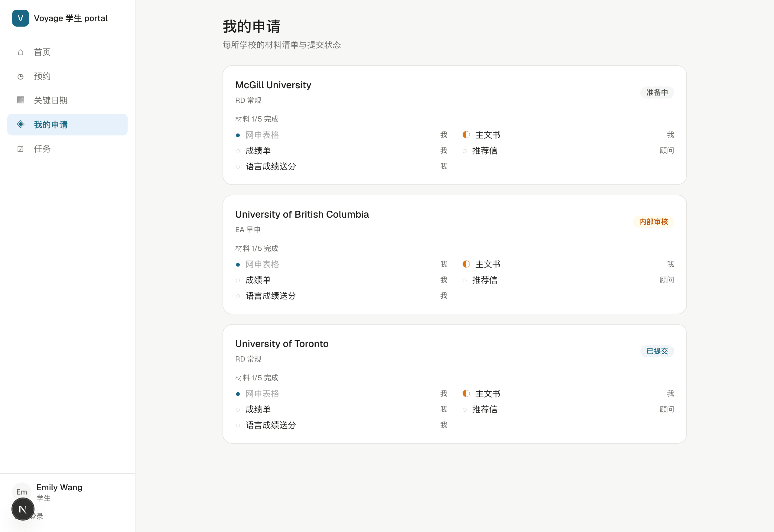Select 成绩单 in the McGill checklist
774x532 pixels.
[258, 151]
